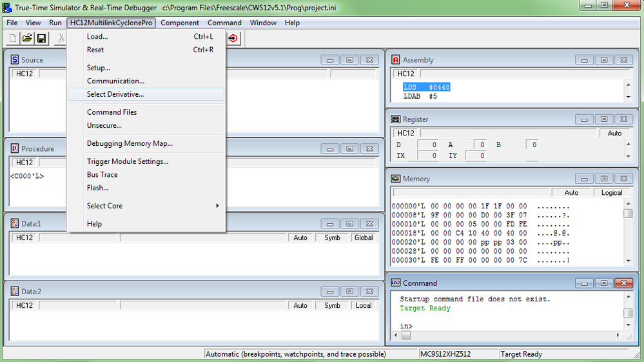644x362 pixels.
Task: Select Communication... menu entry
Action: pos(146,81)
